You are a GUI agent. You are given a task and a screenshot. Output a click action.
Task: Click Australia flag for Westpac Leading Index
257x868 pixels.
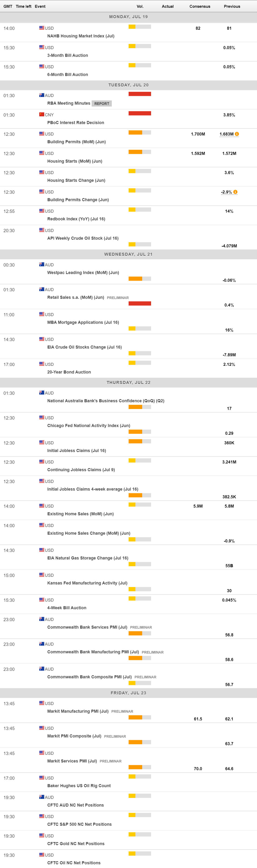41,265
